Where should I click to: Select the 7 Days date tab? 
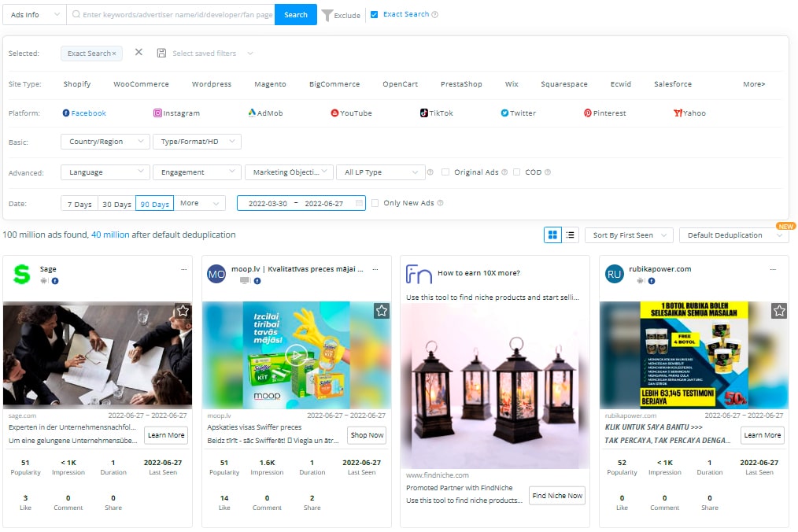(x=79, y=204)
